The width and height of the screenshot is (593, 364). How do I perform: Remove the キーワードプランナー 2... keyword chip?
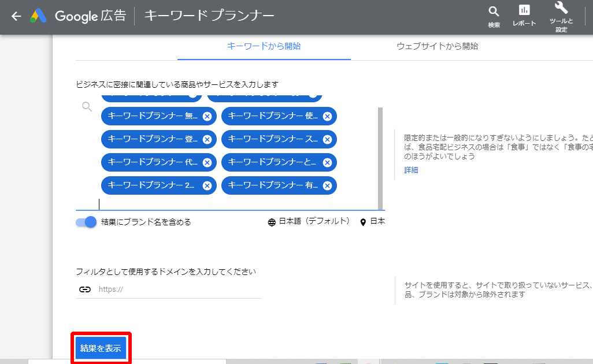pyautogui.click(x=207, y=185)
